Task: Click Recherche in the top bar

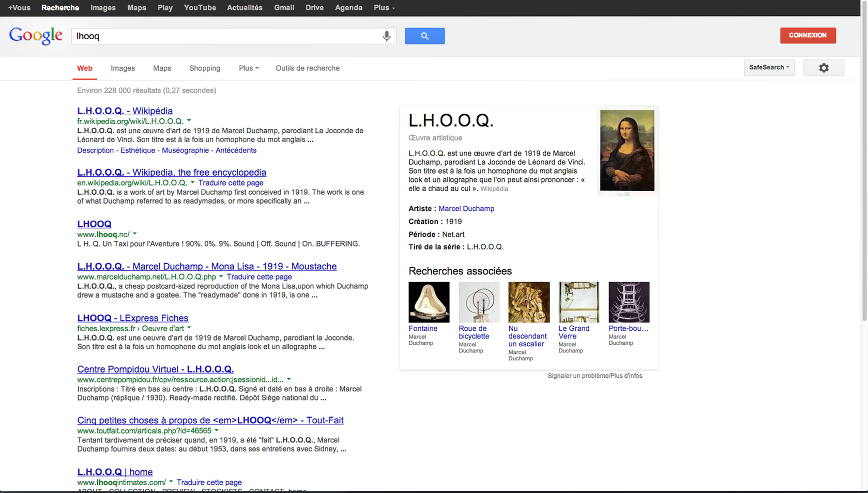Action: [x=60, y=8]
